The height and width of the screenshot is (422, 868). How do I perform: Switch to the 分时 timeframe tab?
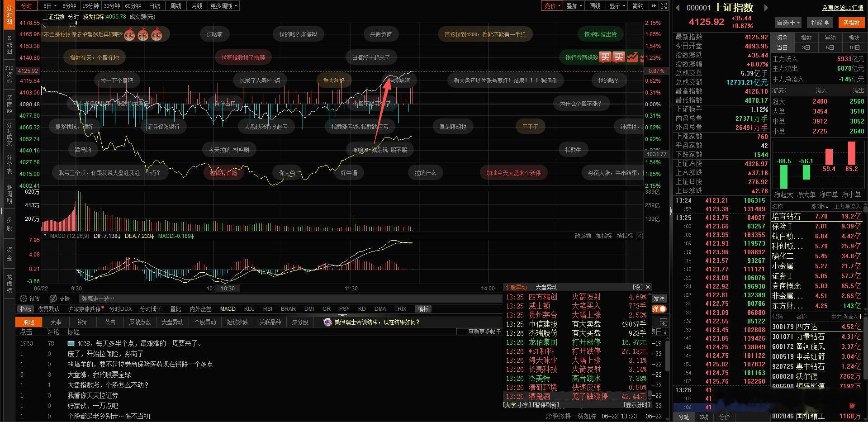[x=27, y=6]
